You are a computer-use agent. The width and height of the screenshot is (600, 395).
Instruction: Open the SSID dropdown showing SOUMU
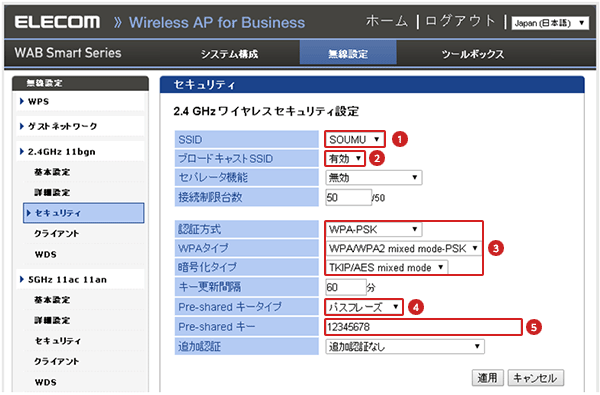[354, 139]
